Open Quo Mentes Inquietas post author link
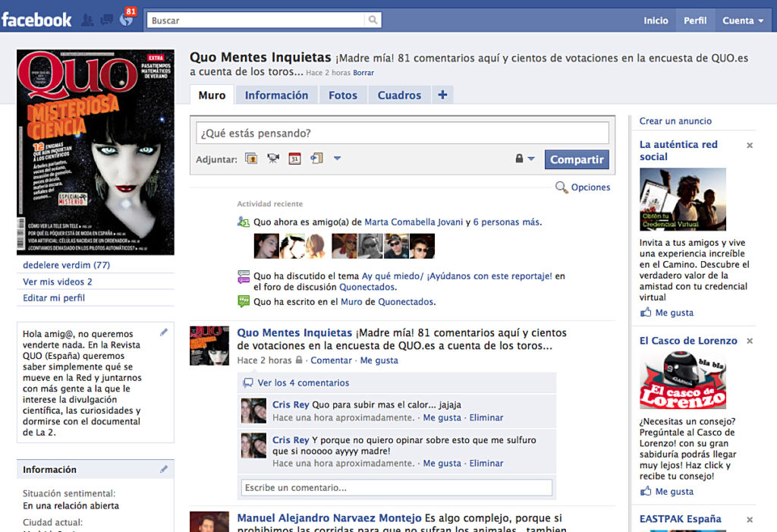This screenshot has height=532, width=777. [294, 332]
